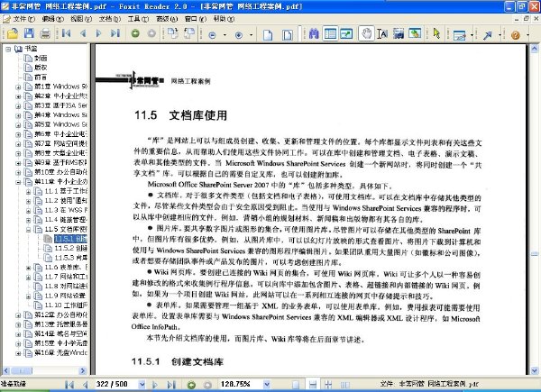
Task: Select the 前言 bookmark
Action: tap(41, 77)
